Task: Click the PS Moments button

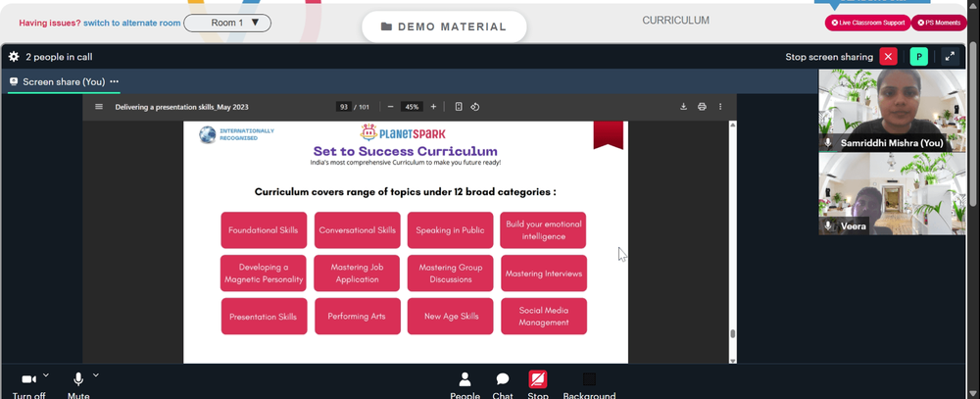Action: coord(939,23)
